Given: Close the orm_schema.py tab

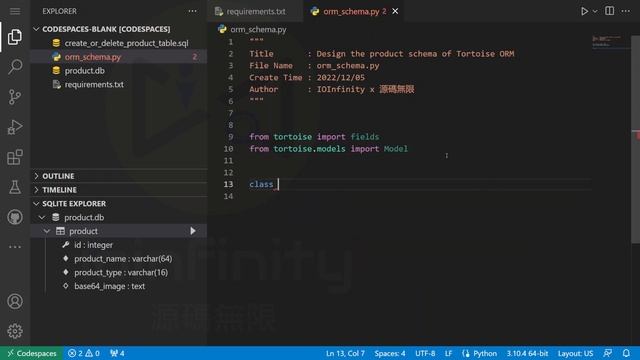Looking at the screenshot, I should [x=395, y=11].
